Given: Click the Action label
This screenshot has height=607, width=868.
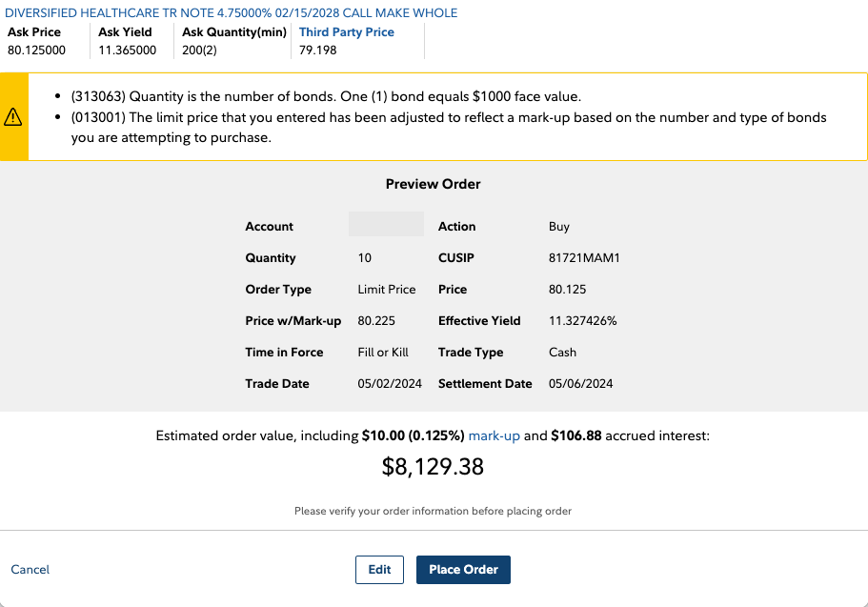Looking at the screenshot, I should coord(456,227).
